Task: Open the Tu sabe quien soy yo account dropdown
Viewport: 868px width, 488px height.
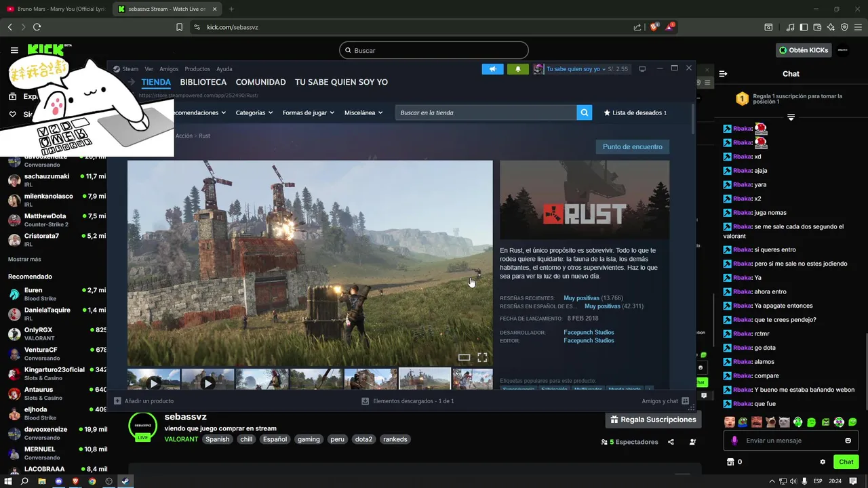Action: pos(576,69)
